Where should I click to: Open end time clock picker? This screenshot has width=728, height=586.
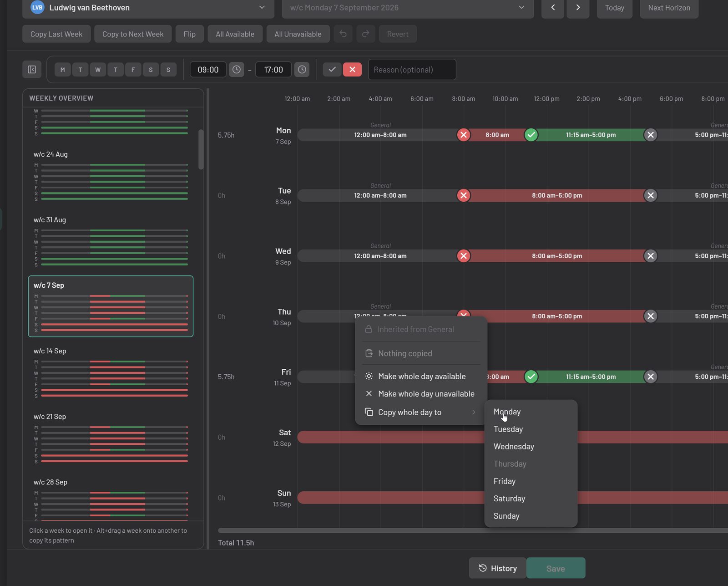pyautogui.click(x=302, y=70)
